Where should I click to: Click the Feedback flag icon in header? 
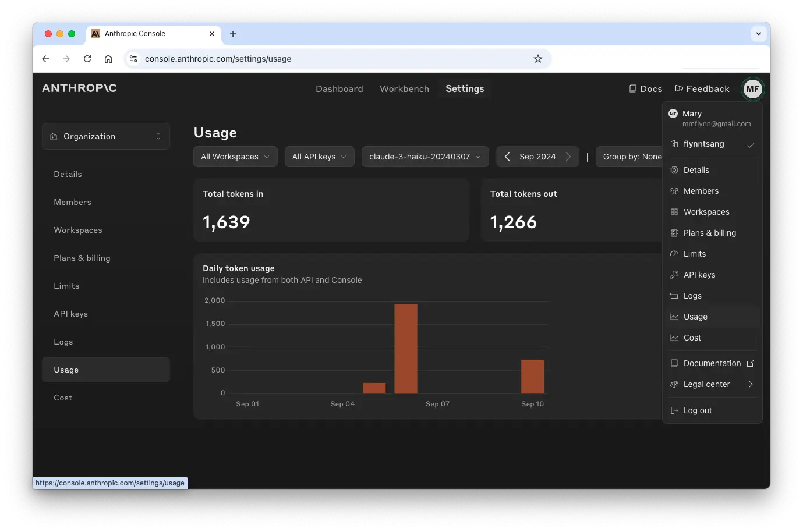tap(679, 88)
